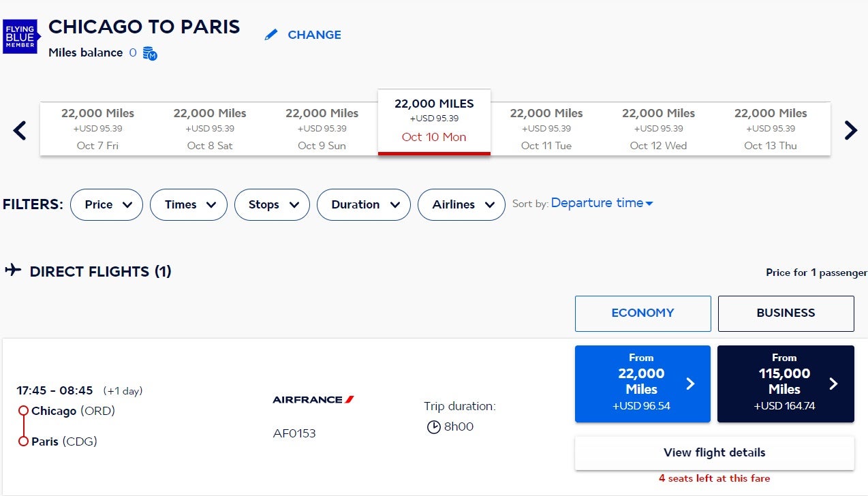Expand the Duration filter
868x496 pixels.
pos(364,204)
